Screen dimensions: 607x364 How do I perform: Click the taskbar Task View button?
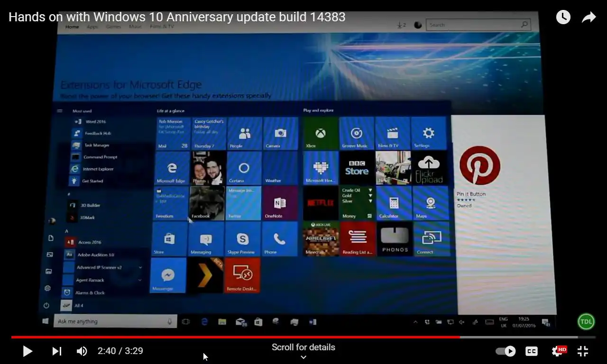[x=186, y=322]
